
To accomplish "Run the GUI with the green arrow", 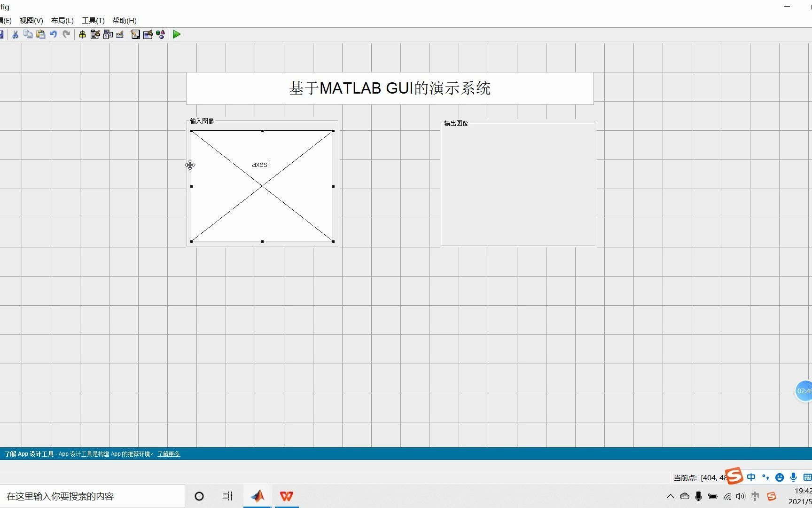I will [177, 34].
